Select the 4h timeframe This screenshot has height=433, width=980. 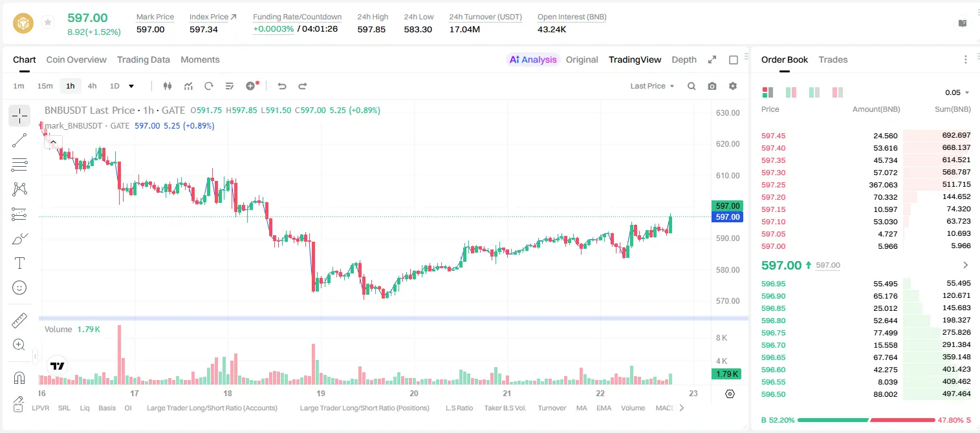tap(93, 86)
